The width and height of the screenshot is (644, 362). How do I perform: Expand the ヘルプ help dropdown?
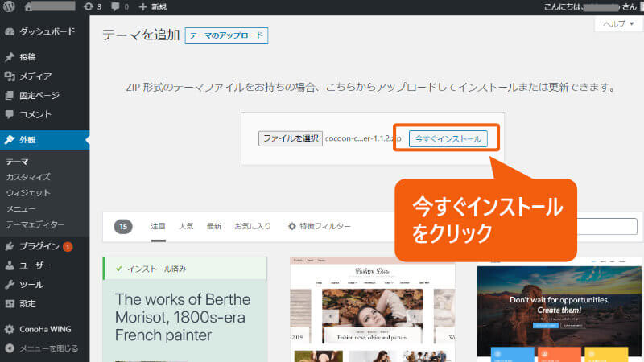point(617,24)
